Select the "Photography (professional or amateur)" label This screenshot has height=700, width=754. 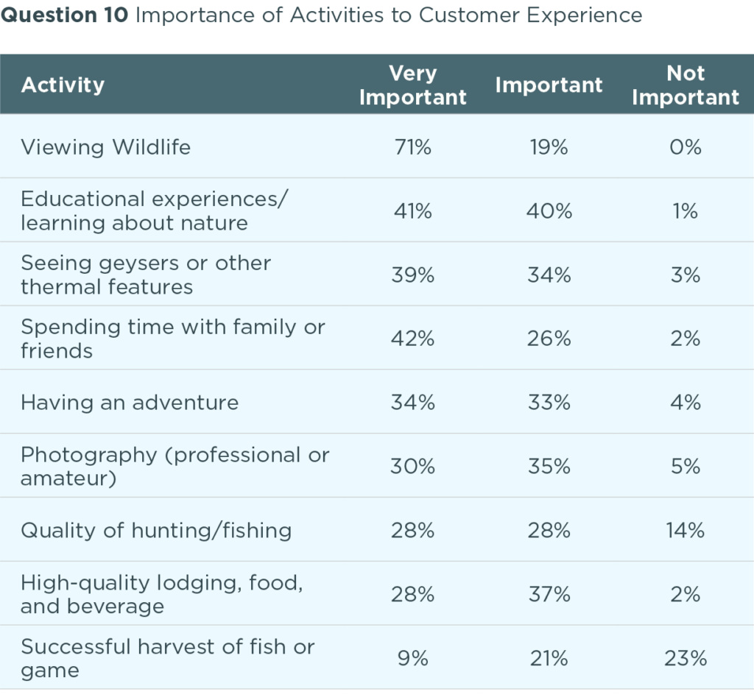point(175,467)
